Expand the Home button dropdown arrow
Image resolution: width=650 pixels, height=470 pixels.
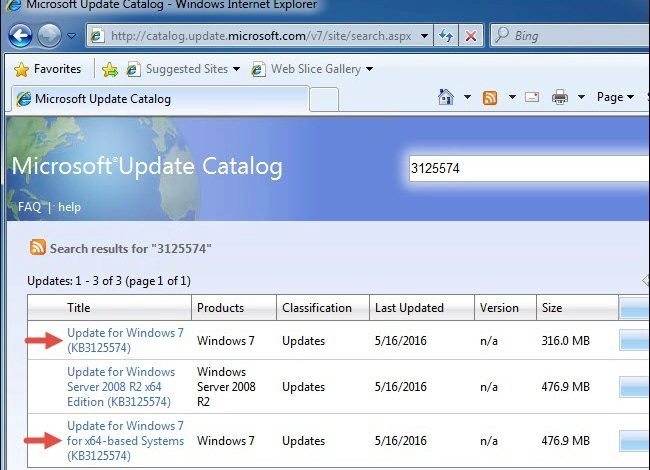[x=467, y=97]
